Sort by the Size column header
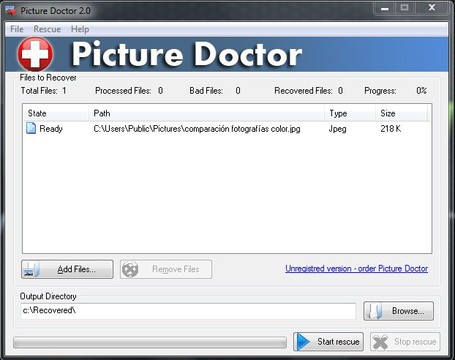 click(401, 113)
